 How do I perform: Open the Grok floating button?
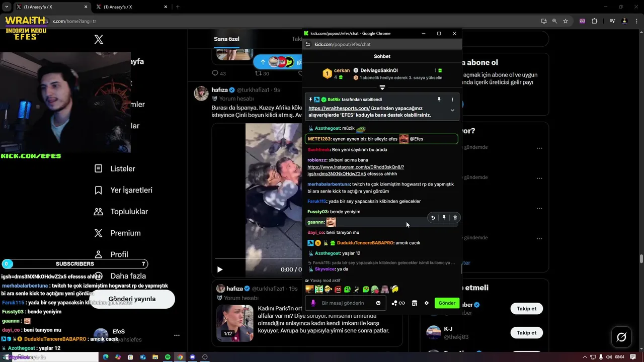click(x=621, y=337)
